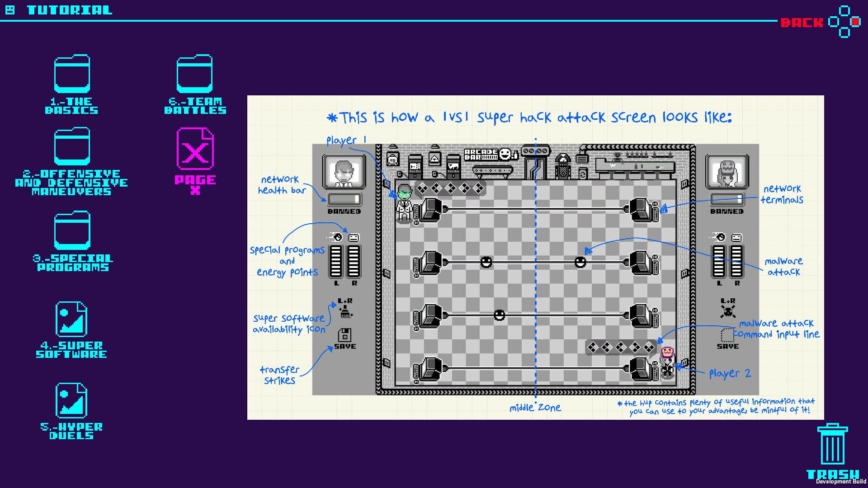868x488 pixels.
Task: Click Player 1 network health bar
Action: point(344,199)
